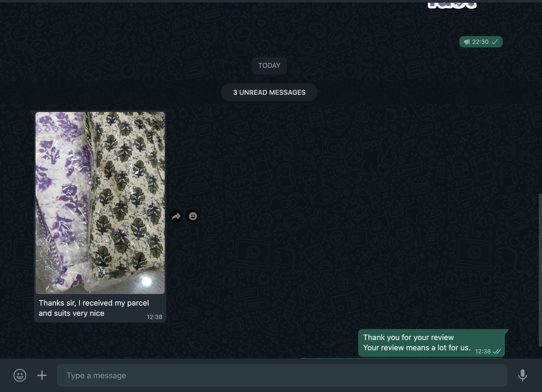542x392 pixels.
Task: Click the double blue ticks on review reply
Action: coord(497,351)
